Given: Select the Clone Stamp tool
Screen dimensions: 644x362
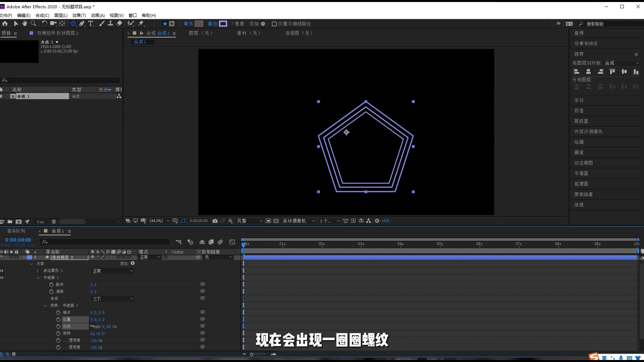Looking at the screenshot, I should coord(110,23).
